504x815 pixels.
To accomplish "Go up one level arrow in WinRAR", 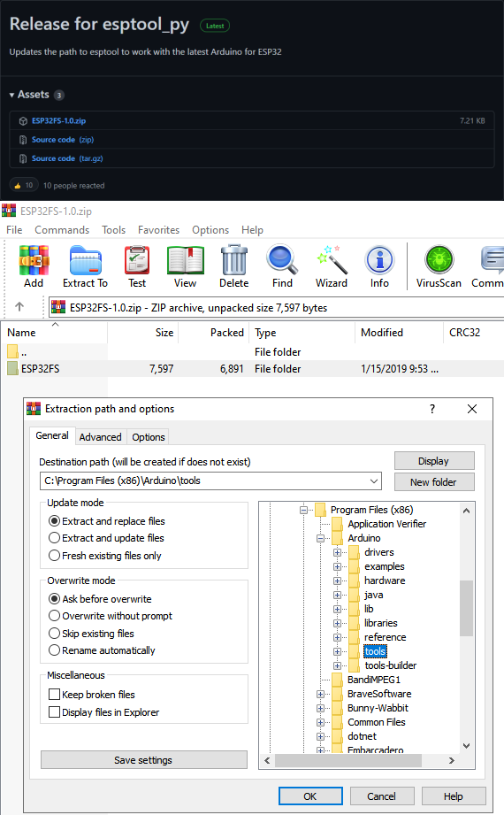I will [19, 307].
